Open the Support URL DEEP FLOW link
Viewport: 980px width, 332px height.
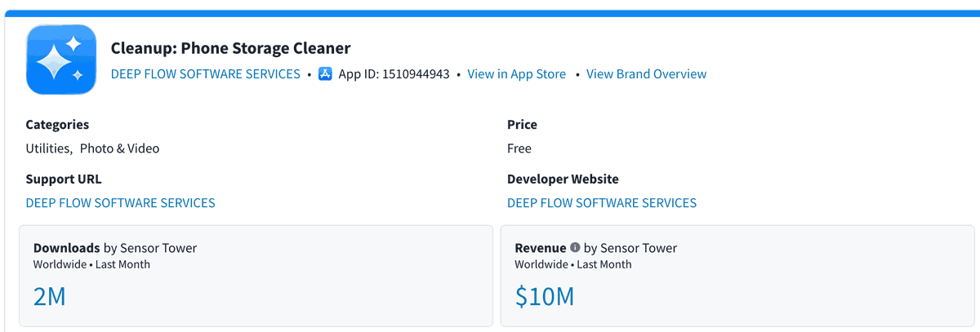pyautogui.click(x=121, y=203)
